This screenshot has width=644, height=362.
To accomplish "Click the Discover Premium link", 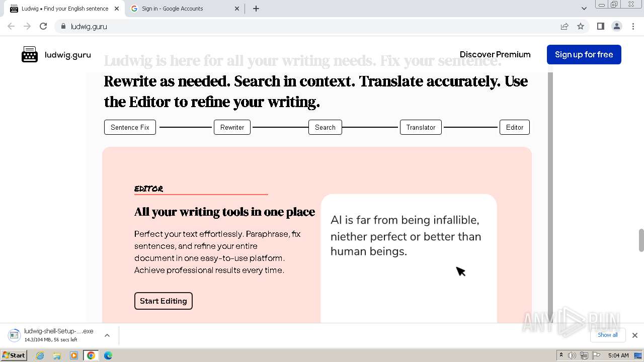I will click(x=495, y=54).
